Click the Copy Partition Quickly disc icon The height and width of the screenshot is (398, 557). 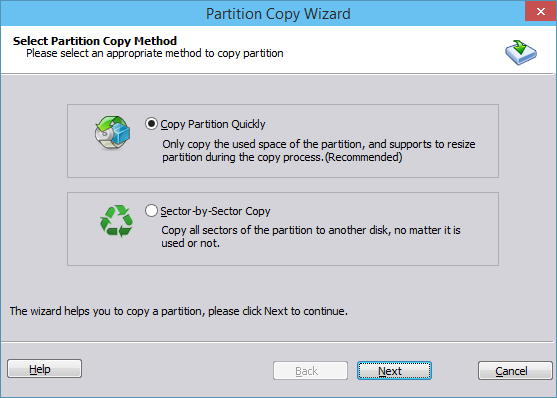click(x=112, y=133)
